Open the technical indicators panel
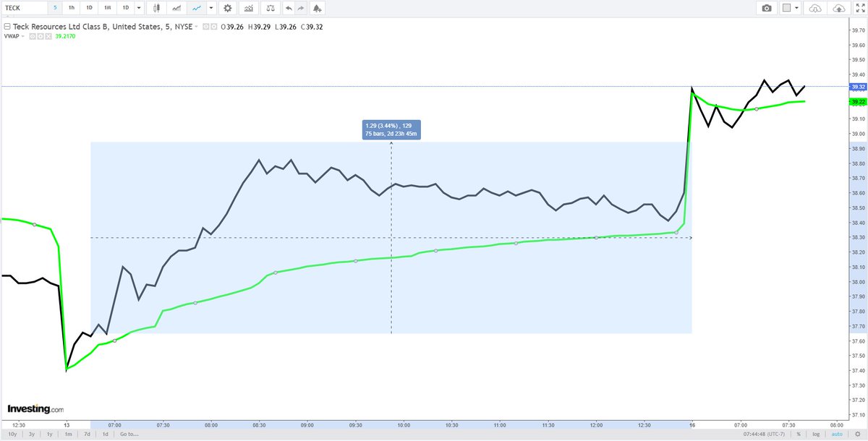This screenshot has width=868, height=441. tap(249, 9)
